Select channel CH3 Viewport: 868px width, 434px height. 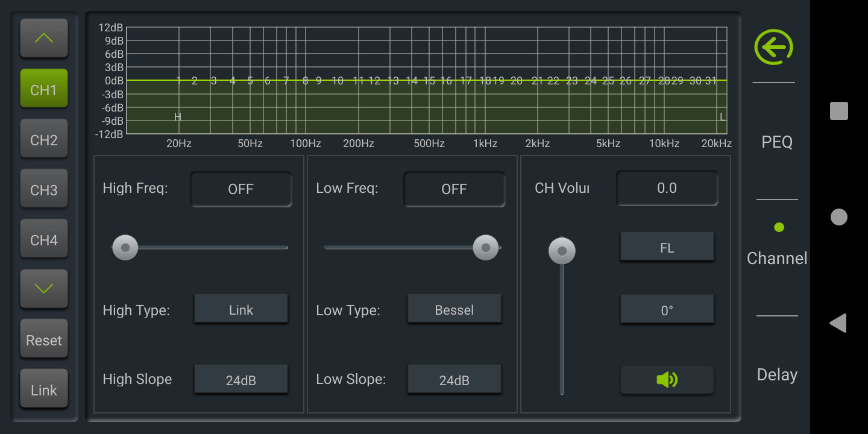pos(44,190)
